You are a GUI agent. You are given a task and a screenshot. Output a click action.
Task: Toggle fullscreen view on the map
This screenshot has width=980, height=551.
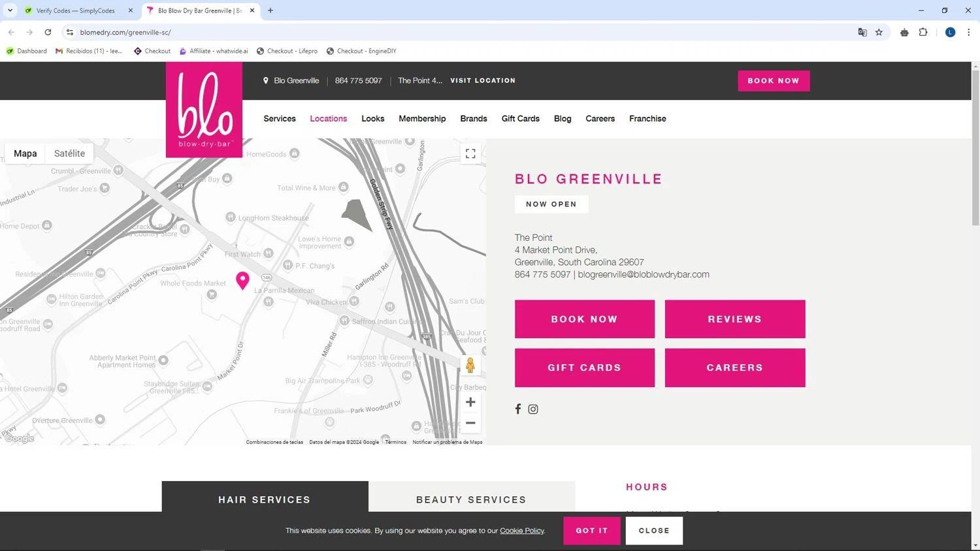click(470, 154)
